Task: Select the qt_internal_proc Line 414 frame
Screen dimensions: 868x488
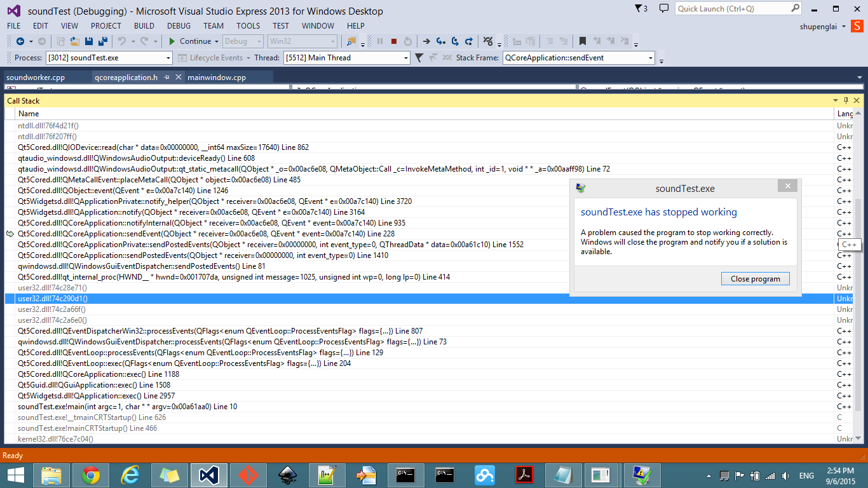Action: point(234,277)
